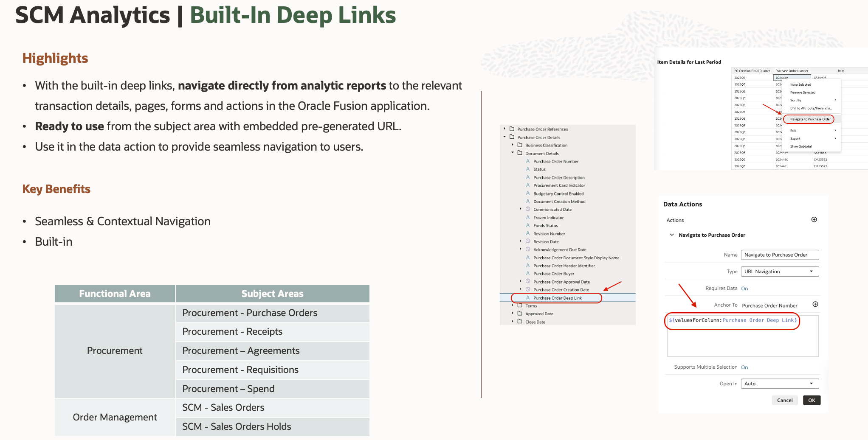Click the Close Date folder icon

tap(520, 321)
